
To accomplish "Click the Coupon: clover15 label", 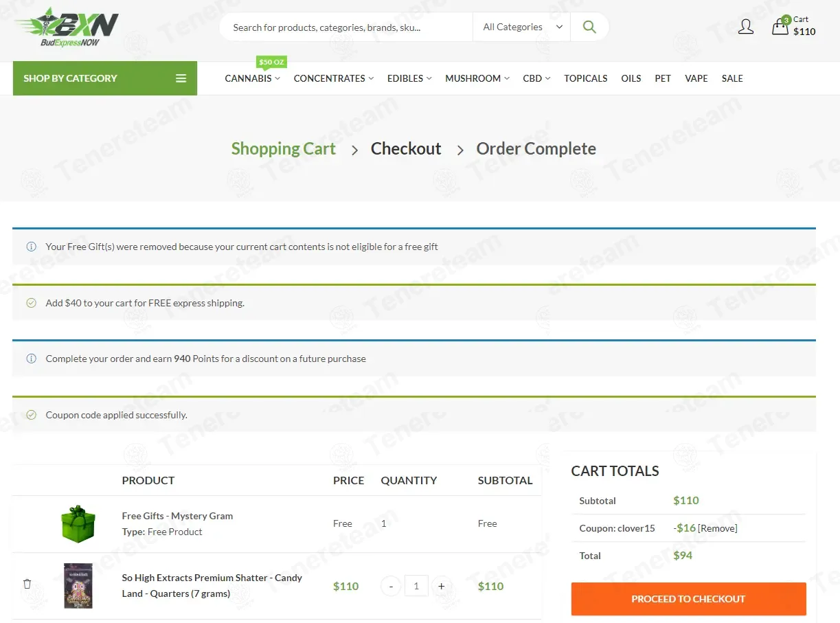I will (617, 528).
